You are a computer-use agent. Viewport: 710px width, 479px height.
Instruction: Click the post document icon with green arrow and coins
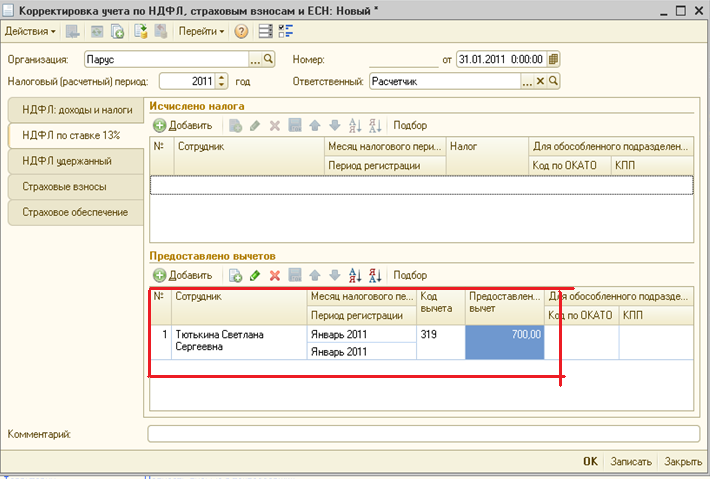pyautogui.click(x=141, y=31)
